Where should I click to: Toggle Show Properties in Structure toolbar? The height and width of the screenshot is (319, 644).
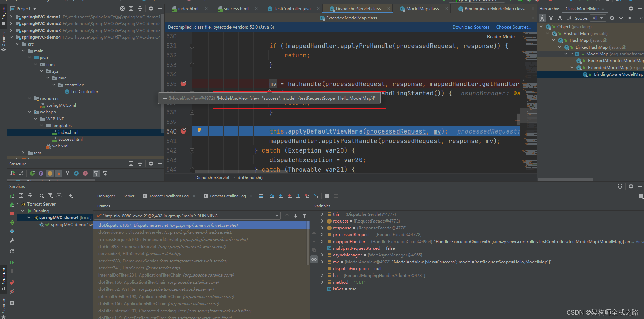pyautogui.click(x=41, y=173)
